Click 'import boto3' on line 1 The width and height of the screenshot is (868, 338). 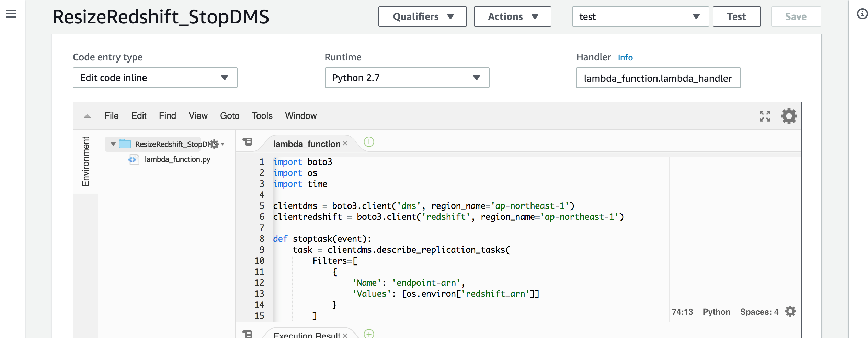pyautogui.click(x=302, y=162)
